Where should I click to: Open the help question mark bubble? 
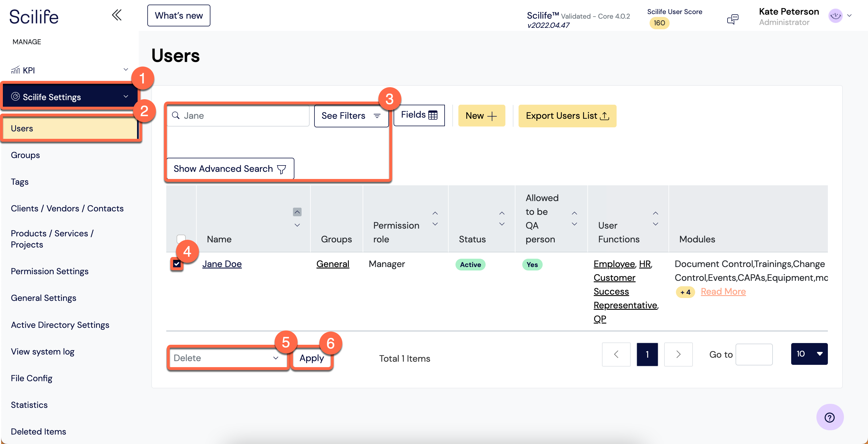pos(830,417)
